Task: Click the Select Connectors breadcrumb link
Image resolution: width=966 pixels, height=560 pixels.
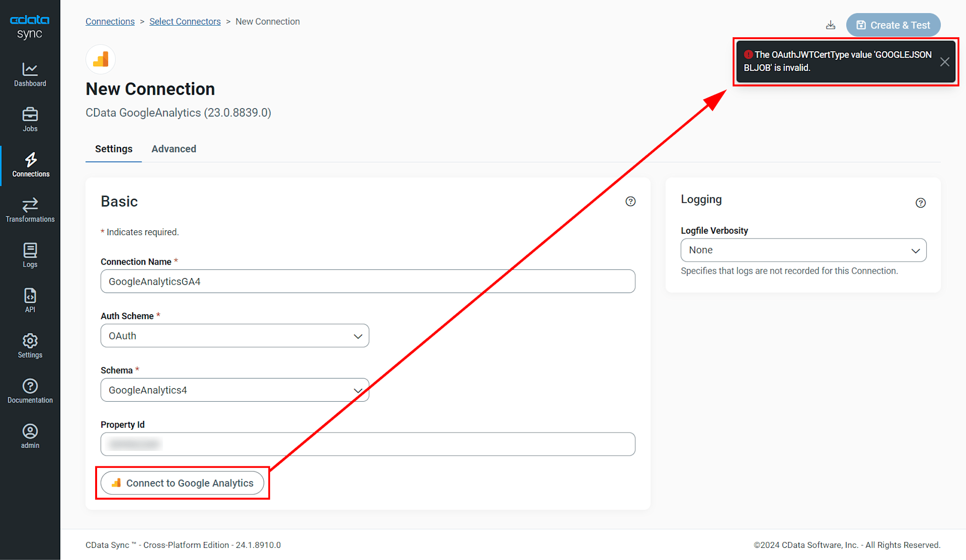Action: pyautogui.click(x=185, y=22)
